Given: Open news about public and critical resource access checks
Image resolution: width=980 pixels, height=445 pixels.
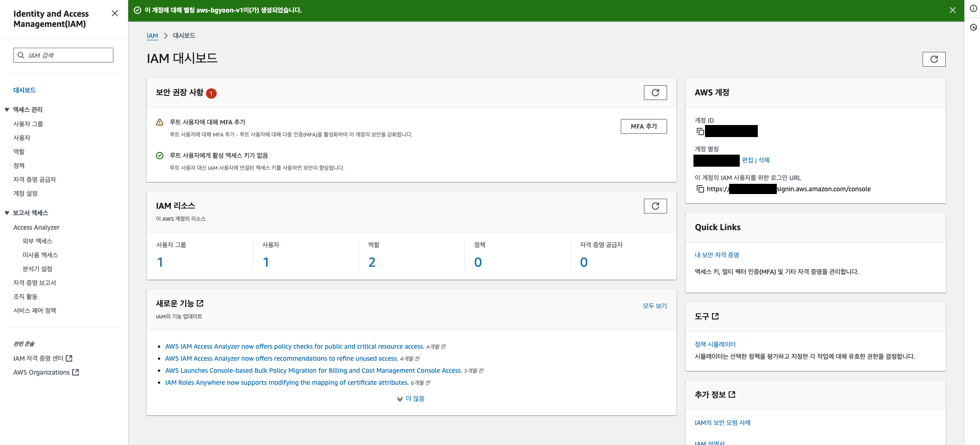Looking at the screenshot, I should (295, 346).
